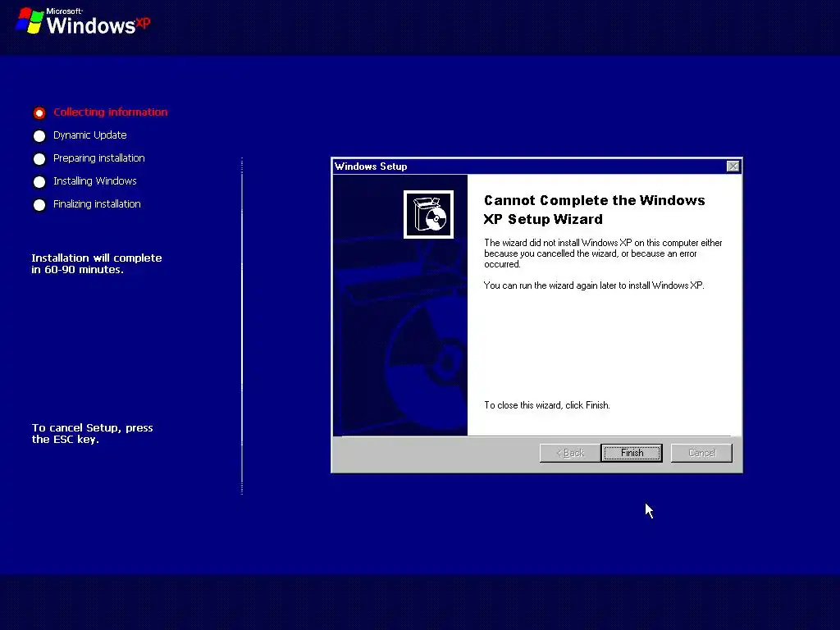Click the 'To cancel Setup, press the ESC key' text

point(92,433)
